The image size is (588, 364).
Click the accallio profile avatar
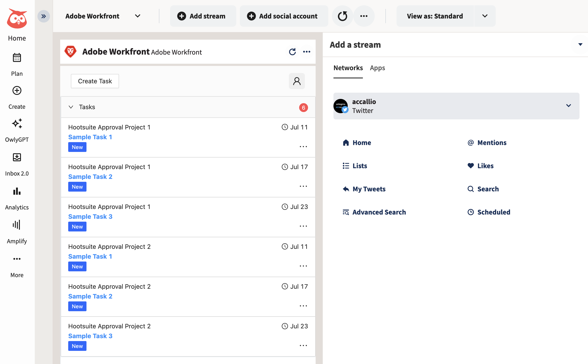click(x=341, y=106)
